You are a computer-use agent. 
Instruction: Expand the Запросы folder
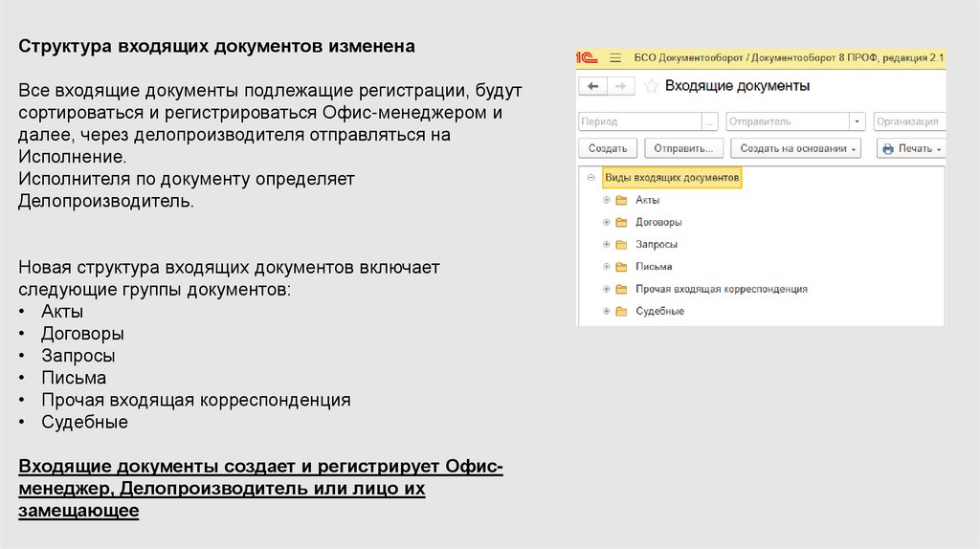pos(606,244)
